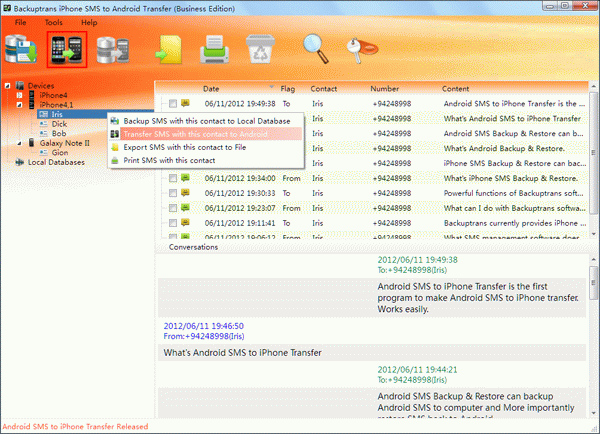Click the Transfer iPhone SMS to Android toolbar icon
The height and width of the screenshot is (434, 600).
(x=67, y=50)
